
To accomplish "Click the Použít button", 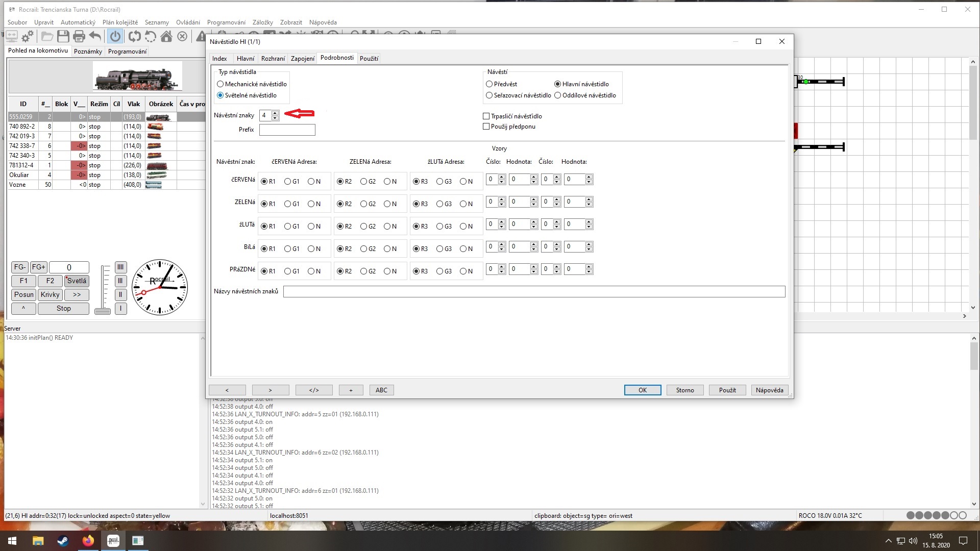I will [727, 390].
